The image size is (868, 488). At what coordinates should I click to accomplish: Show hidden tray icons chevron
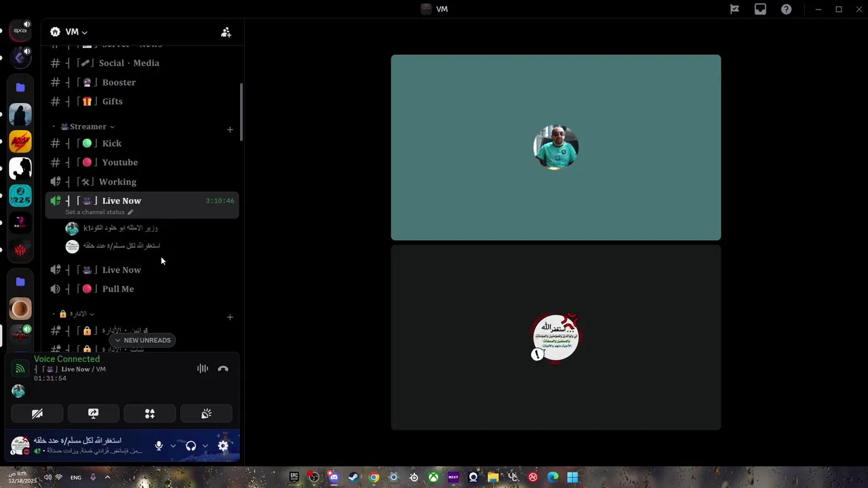(x=107, y=477)
